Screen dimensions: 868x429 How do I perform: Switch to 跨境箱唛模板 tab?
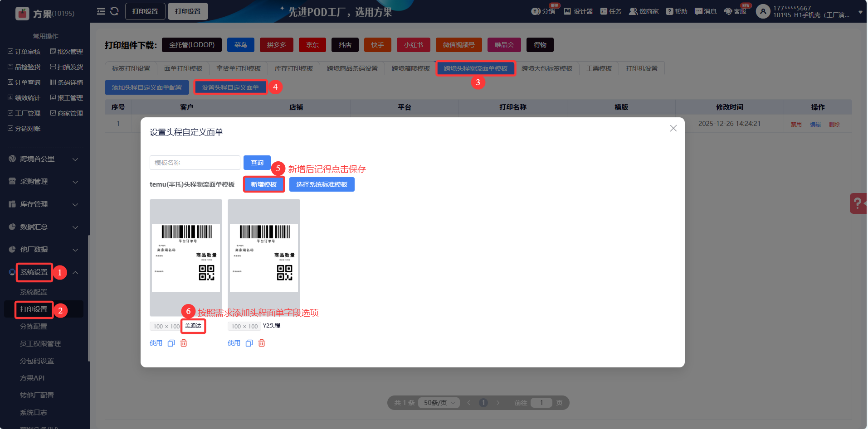coord(411,68)
